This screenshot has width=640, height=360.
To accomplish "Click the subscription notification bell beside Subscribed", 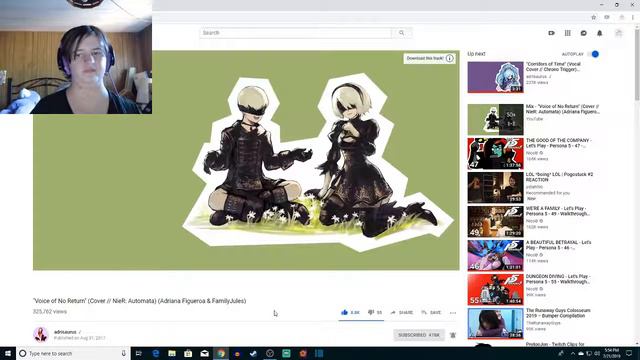I will pos(453,335).
